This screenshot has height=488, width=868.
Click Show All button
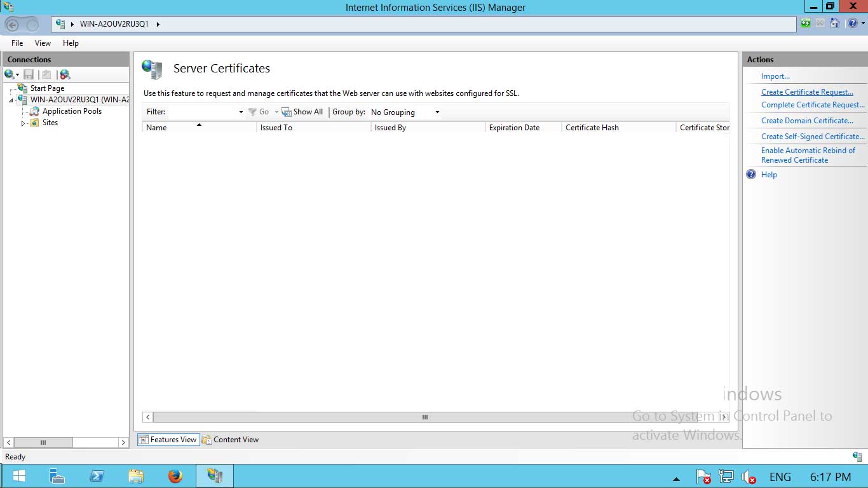pos(302,112)
